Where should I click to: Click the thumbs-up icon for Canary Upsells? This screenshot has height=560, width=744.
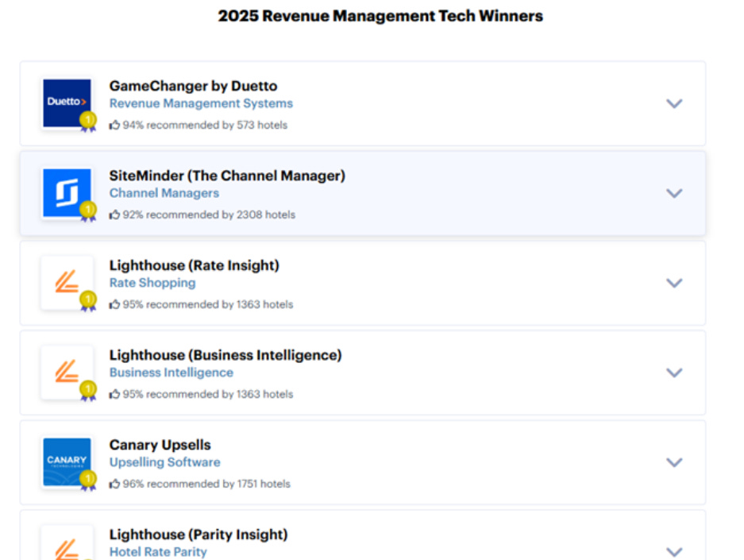tap(114, 484)
